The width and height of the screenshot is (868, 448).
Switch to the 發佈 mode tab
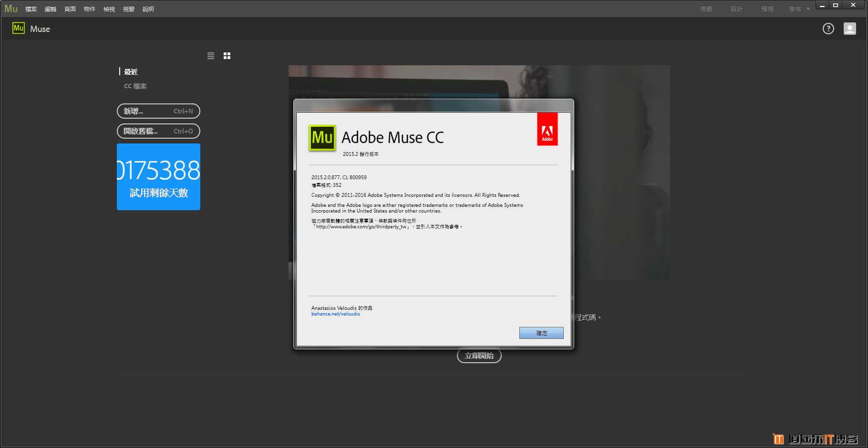click(795, 9)
